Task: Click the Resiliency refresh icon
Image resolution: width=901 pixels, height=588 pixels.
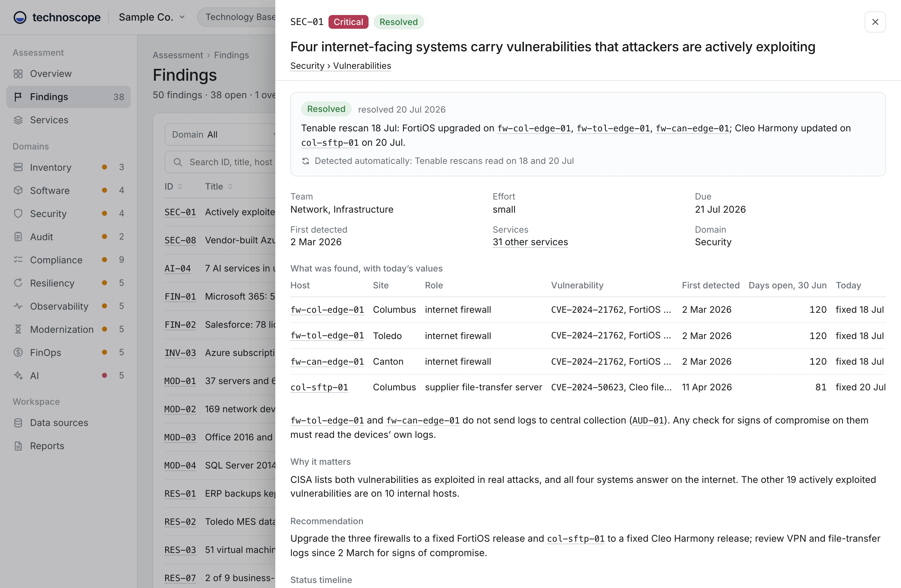Action: point(18,283)
